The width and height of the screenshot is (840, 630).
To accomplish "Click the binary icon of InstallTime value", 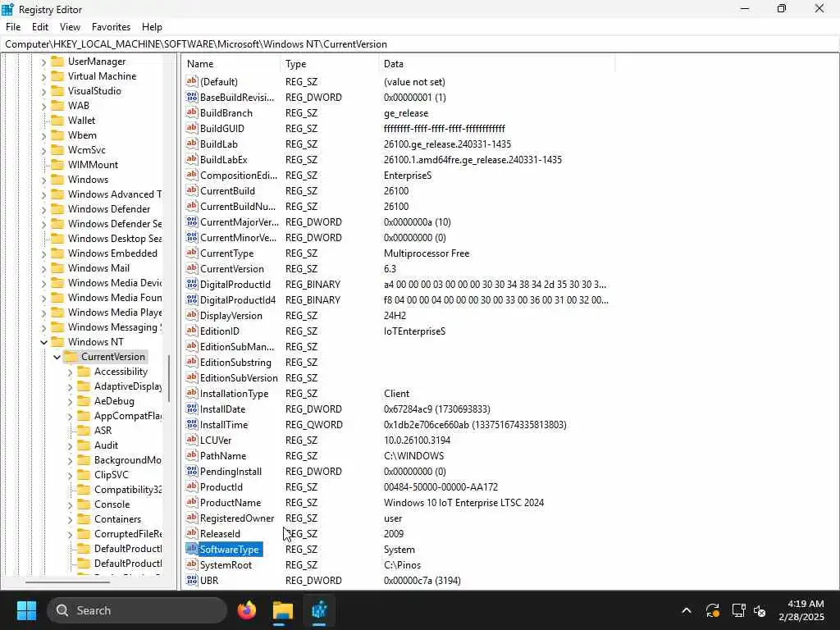I will pos(192,424).
